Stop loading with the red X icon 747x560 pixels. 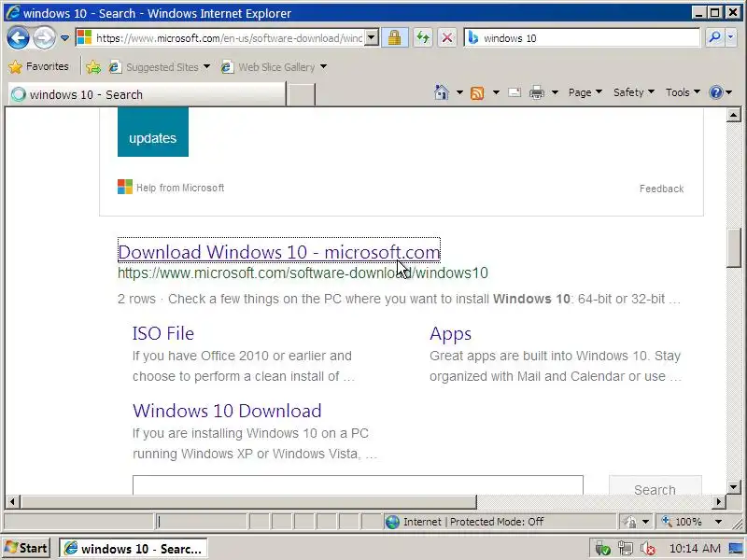click(x=447, y=37)
